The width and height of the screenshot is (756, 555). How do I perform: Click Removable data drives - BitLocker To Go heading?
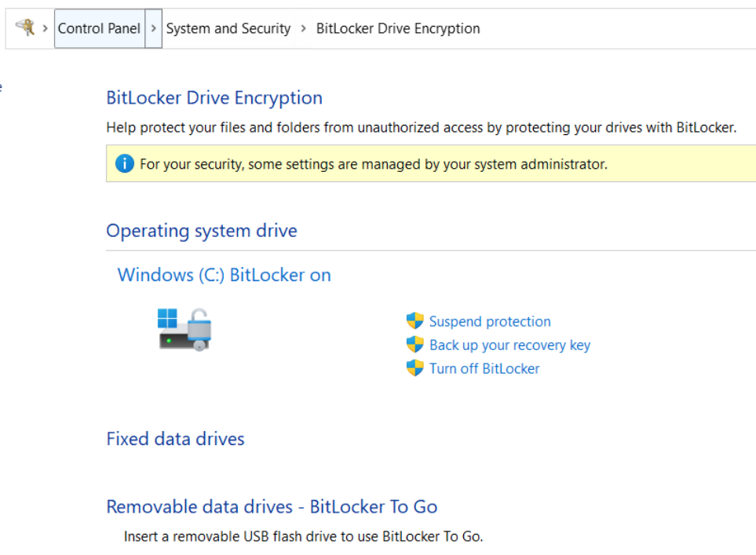[272, 506]
